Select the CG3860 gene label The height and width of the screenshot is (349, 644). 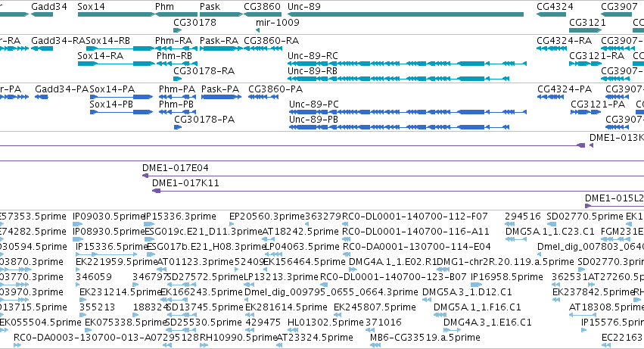pyautogui.click(x=262, y=7)
